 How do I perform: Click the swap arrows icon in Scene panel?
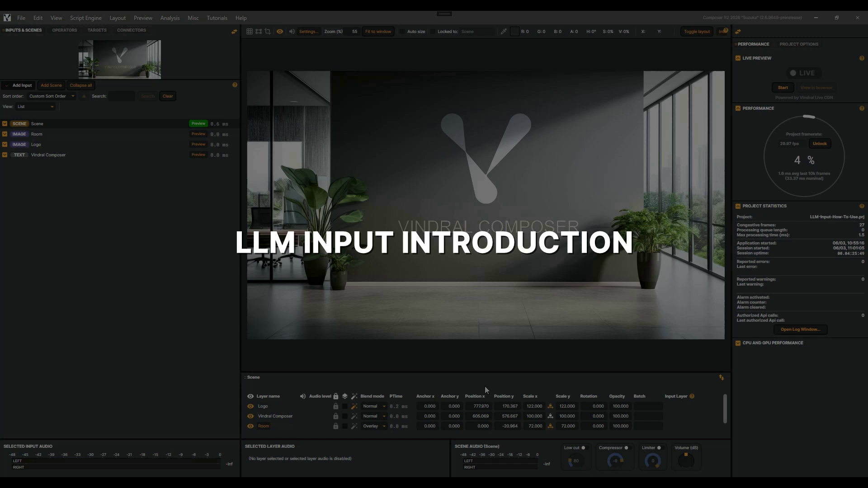(722, 377)
